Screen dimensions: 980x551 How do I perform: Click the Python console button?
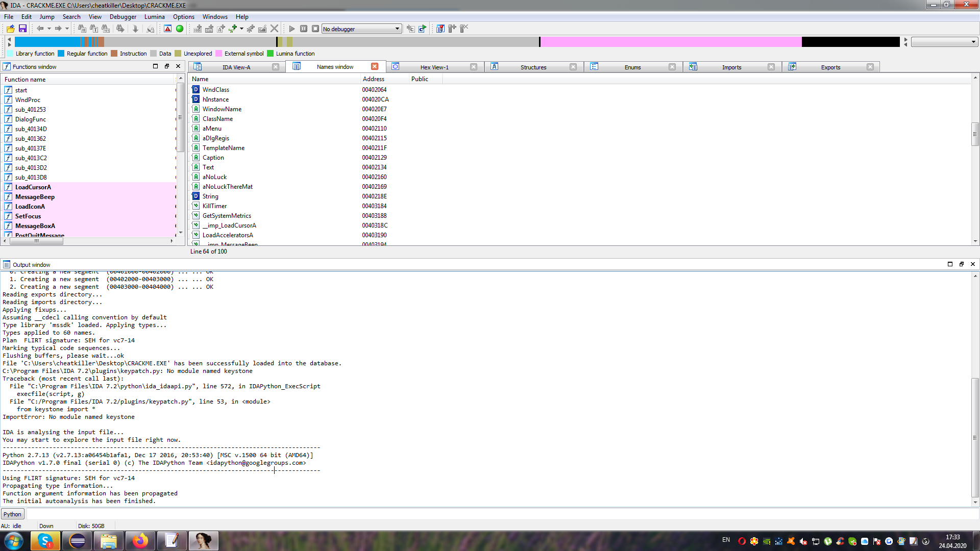pyautogui.click(x=12, y=514)
